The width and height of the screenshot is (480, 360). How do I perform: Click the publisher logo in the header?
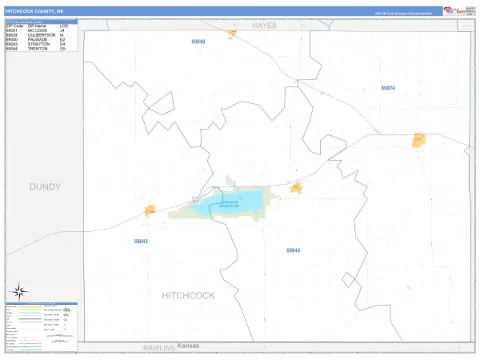click(x=459, y=11)
